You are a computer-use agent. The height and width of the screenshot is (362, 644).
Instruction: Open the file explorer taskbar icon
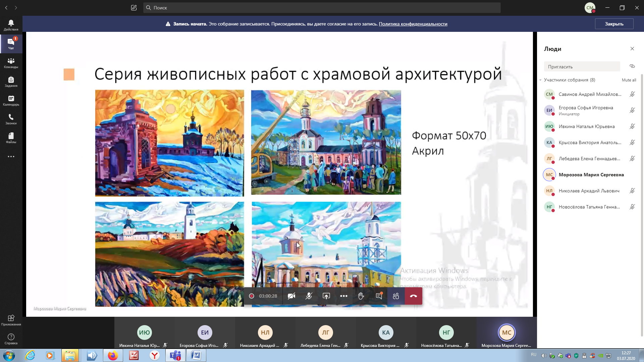tap(70, 356)
